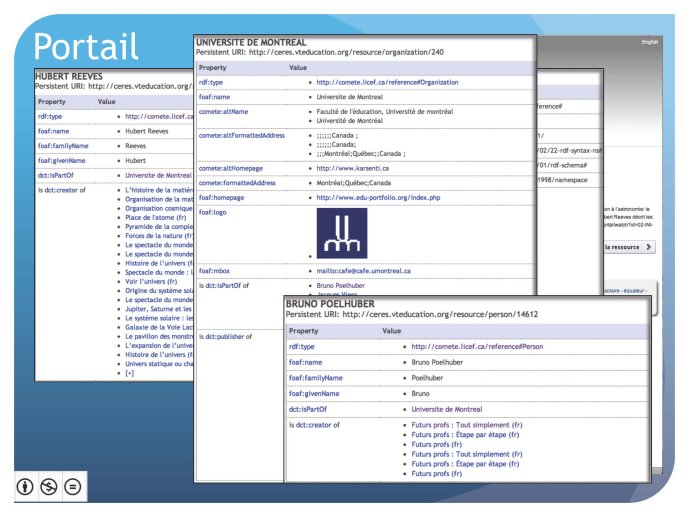This screenshot has height=517, width=689.
Task: Open the edu-portfolio.org index.php link
Action: pyautogui.click(x=378, y=198)
